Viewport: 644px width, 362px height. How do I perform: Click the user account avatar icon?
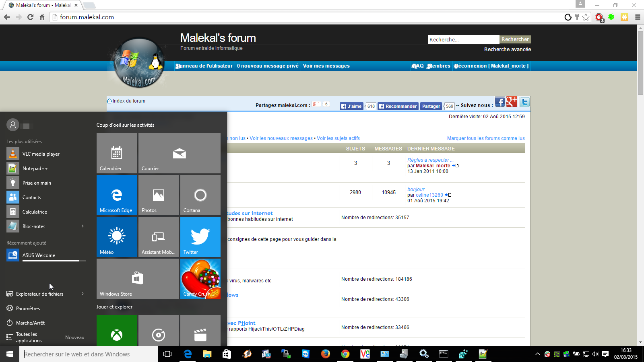tap(13, 125)
